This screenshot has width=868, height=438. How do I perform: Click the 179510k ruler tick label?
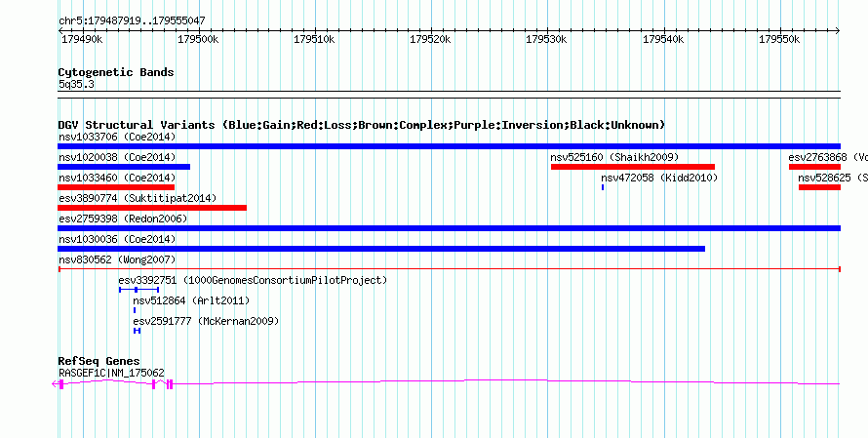(x=314, y=40)
